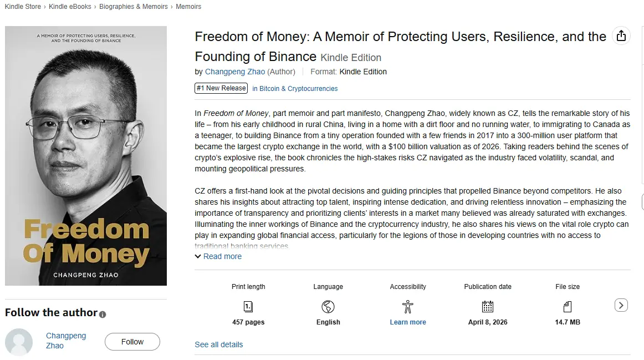Viewport: 644px width, 360px height.
Task: Click the share icon beside the title
Action: click(621, 36)
